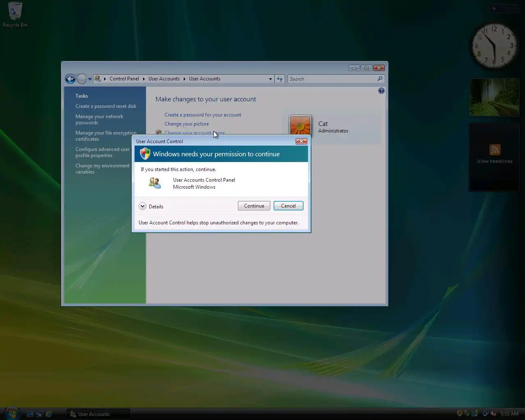Expand the arrow before Control Panel in breadcrumb
The image size is (525, 420).
105,79
